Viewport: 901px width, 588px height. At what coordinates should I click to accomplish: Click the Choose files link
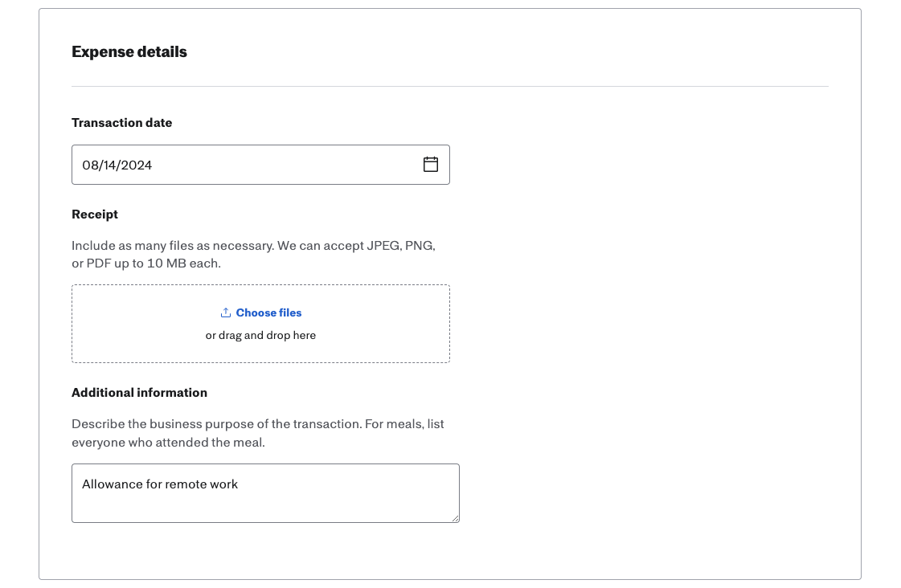click(x=268, y=312)
